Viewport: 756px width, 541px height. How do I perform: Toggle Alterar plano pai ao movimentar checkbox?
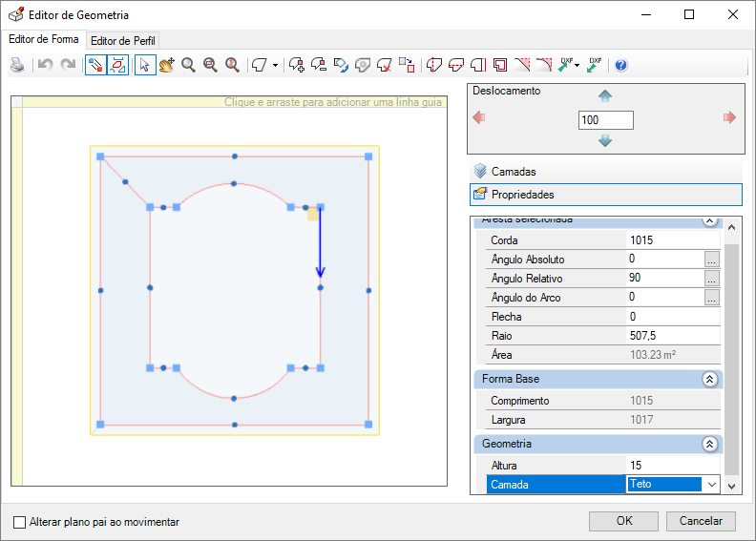point(19,522)
